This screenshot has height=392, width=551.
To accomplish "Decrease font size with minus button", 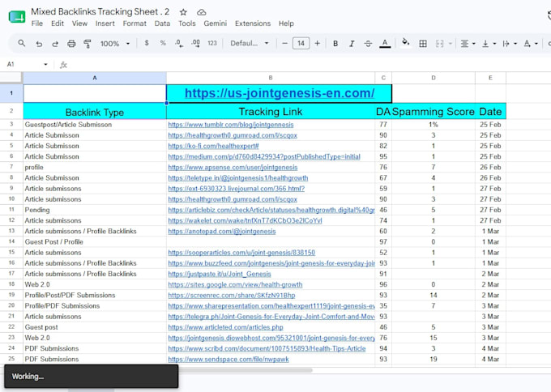I will click(x=284, y=43).
